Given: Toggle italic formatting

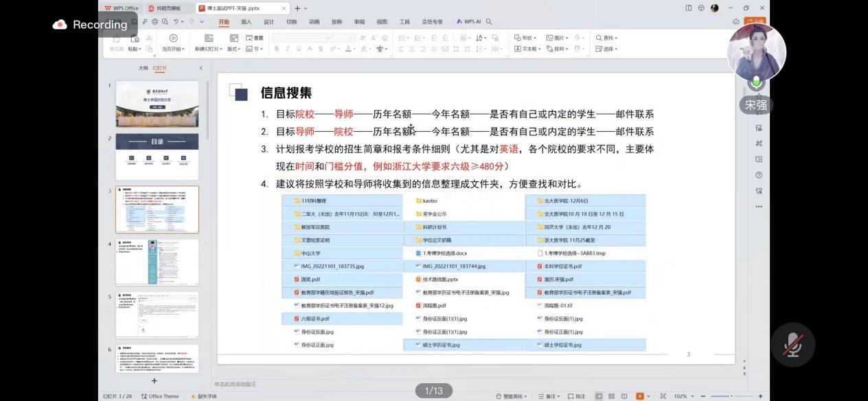Looking at the screenshot, I should point(288,49).
